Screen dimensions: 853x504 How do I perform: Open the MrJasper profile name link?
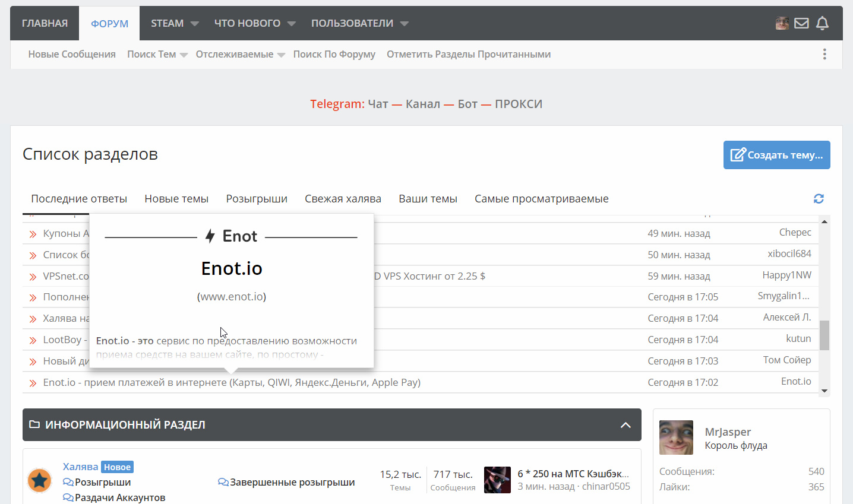[728, 432]
